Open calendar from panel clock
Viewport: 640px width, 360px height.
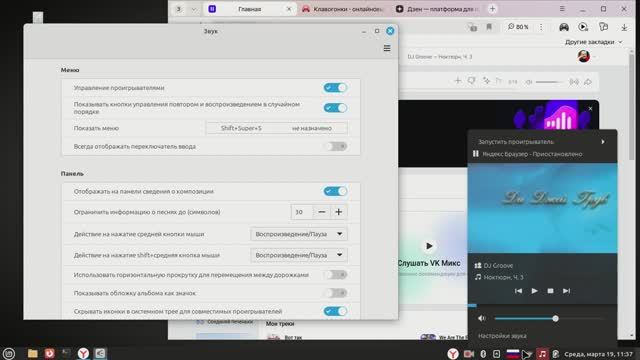[x=598, y=354]
